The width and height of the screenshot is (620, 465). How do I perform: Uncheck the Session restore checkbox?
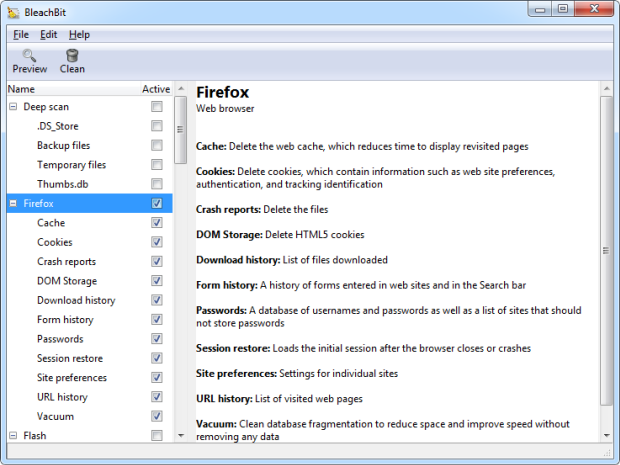coord(157,358)
